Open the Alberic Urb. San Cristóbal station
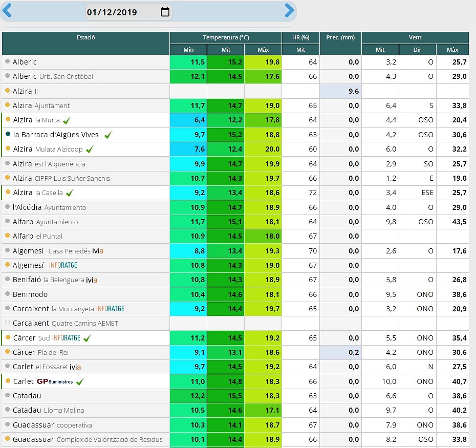Screen dimensions: 476x448 (x=53, y=76)
